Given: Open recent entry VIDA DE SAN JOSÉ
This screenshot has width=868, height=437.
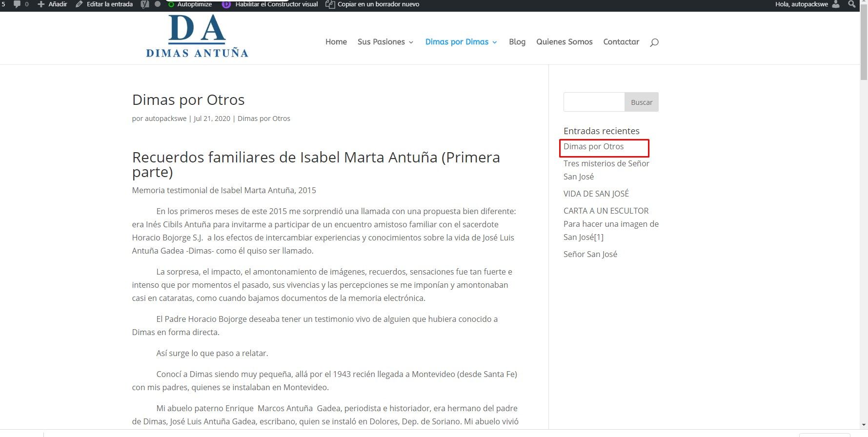Looking at the screenshot, I should click(x=596, y=194).
